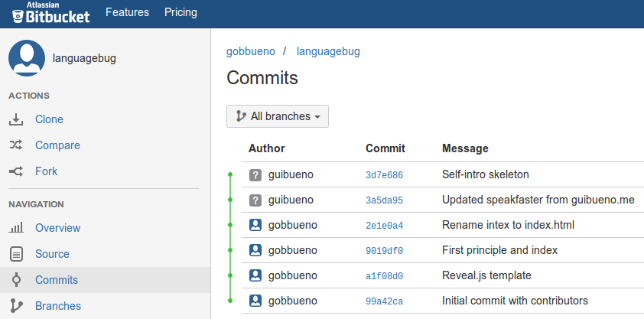Click the Bitbucket logo in header
The width and height of the screenshot is (644, 319).
coord(51,13)
